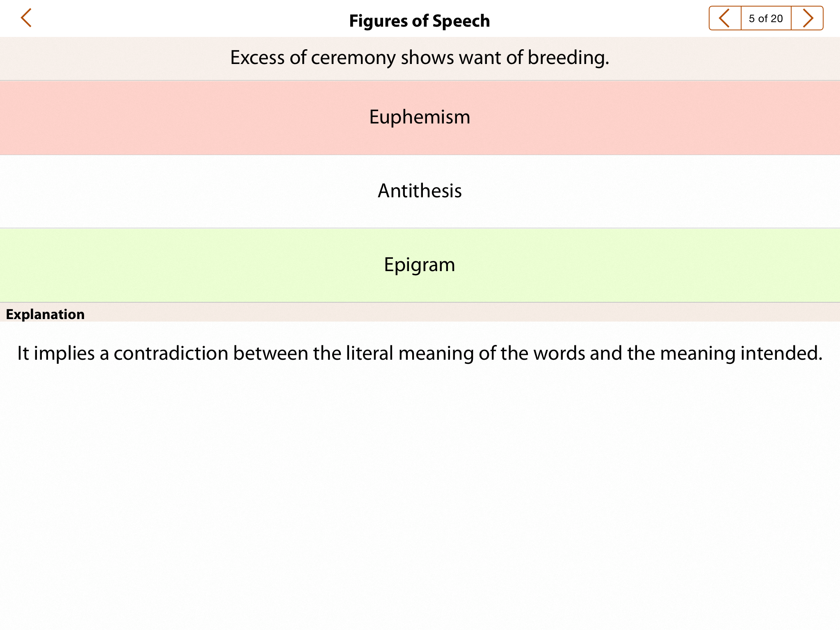Pick the white Antithesis row
This screenshot has width=840, height=630.
tap(420, 191)
